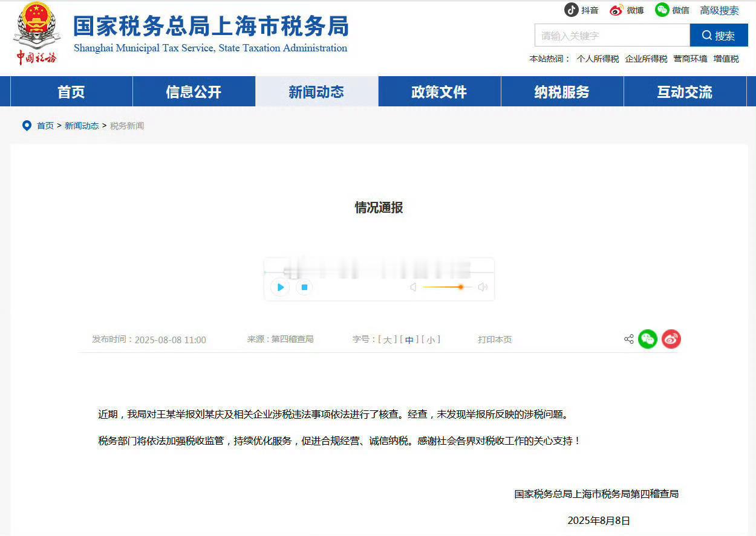Click the 搜索 search button
This screenshot has height=536, width=756.
(x=719, y=36)
